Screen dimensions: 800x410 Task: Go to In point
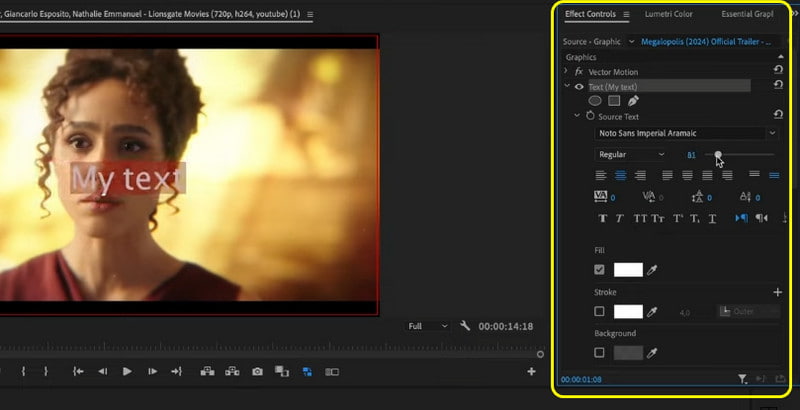coord(78,372)
